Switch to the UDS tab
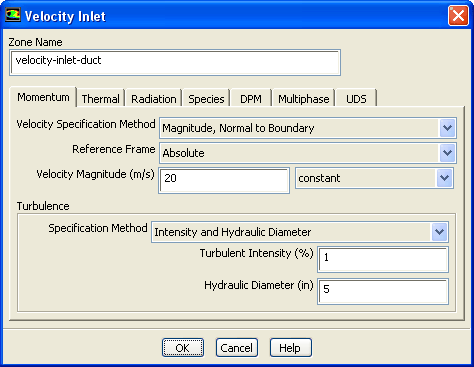This screenshot has height=367, width=474. click(356, 99)
